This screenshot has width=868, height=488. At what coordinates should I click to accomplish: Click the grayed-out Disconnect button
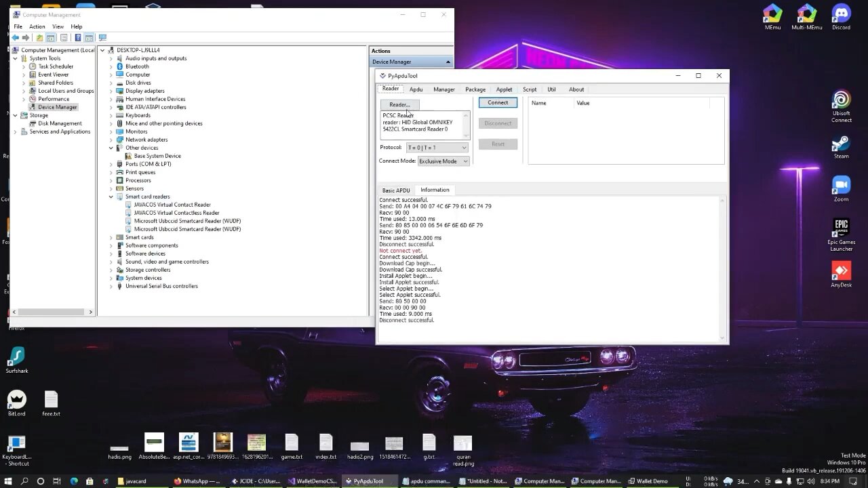pyautogui.click(x=498, y=123)
